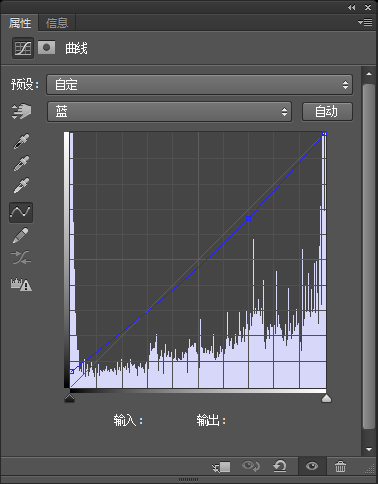The height and width of the screenshot is (484, 378).
Task: Switch to the 信息 tab
Action: coord(57,23)
